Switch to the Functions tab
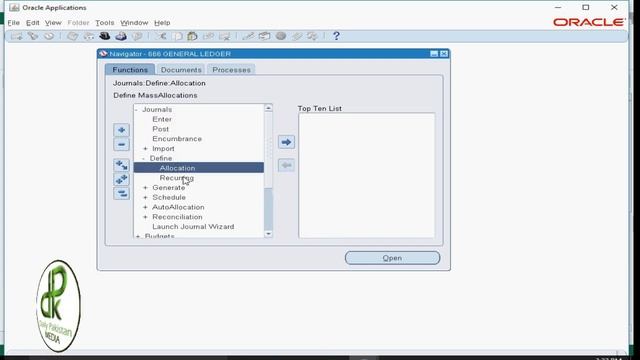The height and width of the screenshot is (360, 640). pos(130,70)
